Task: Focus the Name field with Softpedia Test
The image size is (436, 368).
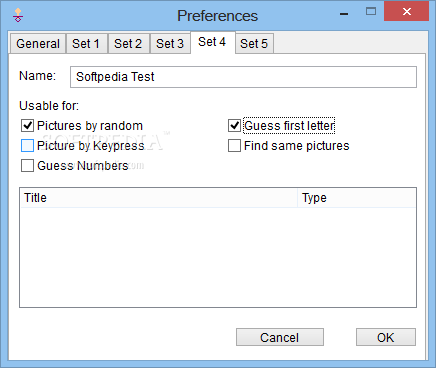Action: (243, 77)
